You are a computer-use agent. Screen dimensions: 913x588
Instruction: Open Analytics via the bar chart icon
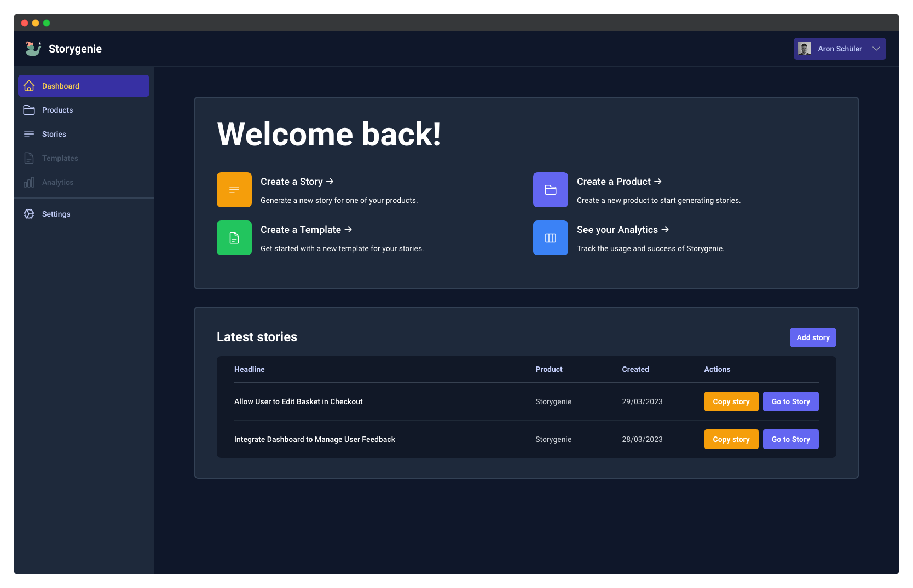coord(29,182)
